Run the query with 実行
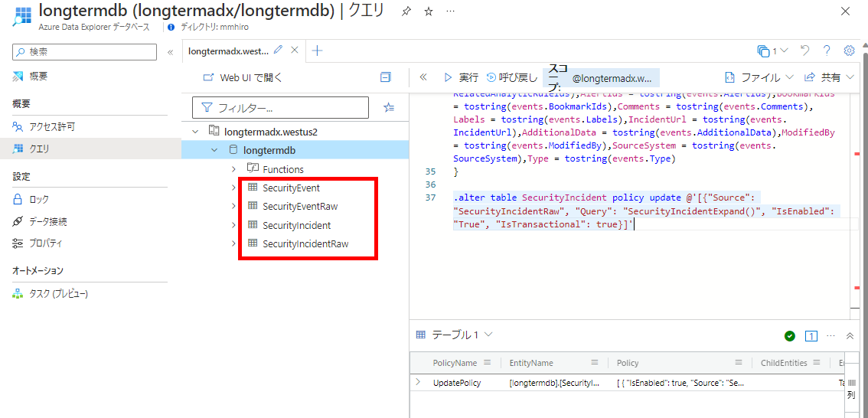868x418 pixels. [461, 77]
